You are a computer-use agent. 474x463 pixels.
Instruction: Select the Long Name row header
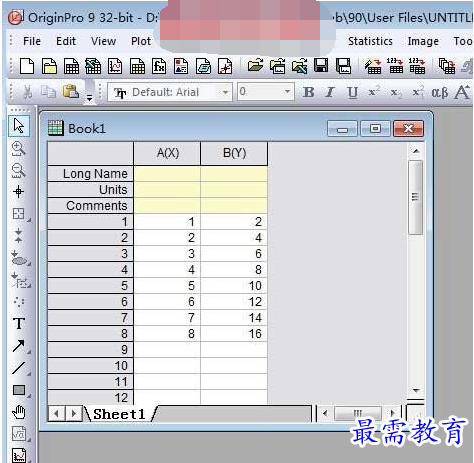pyautogui.click(x=90, y=174)
